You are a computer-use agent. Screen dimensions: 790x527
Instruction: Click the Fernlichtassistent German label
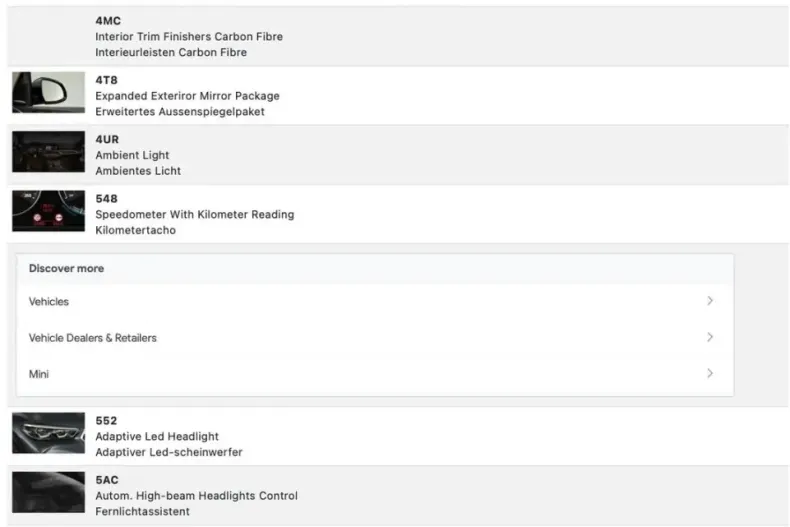143,511
